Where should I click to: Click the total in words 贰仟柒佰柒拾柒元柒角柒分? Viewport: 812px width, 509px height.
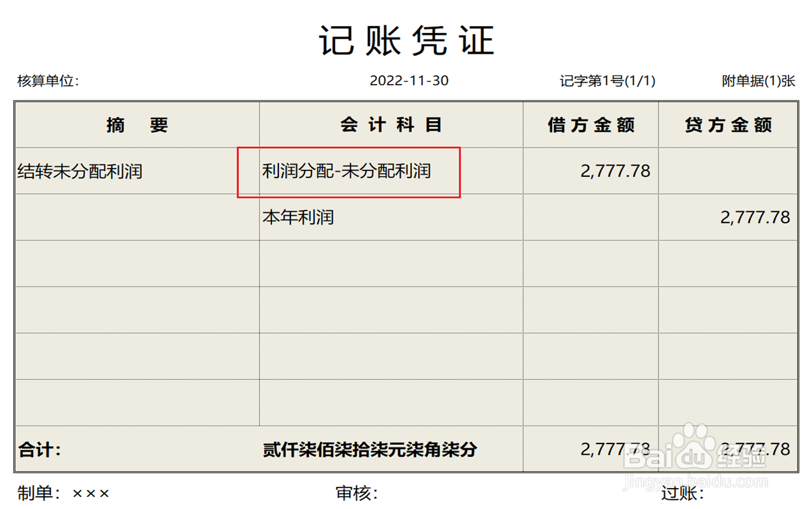(x=370, y=450)
